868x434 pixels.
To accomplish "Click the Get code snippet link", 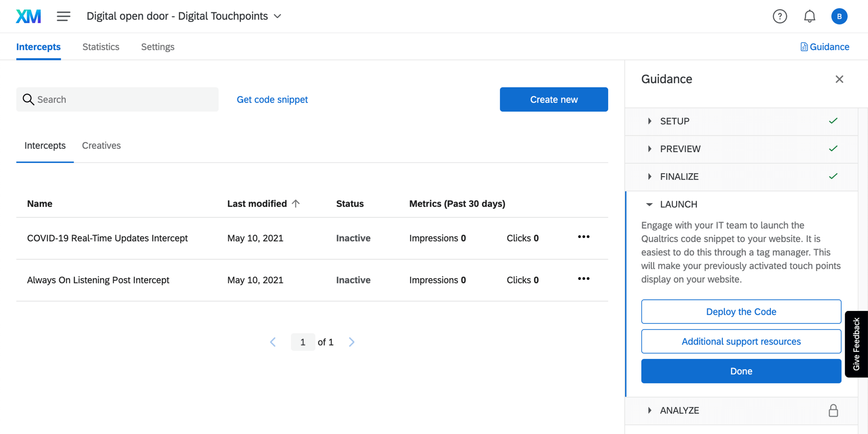I will pos(272,100).
